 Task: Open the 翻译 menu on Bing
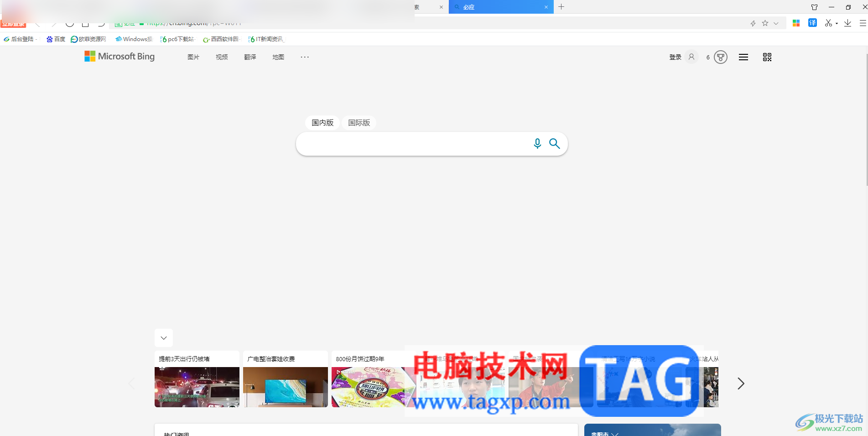[250, 57]
